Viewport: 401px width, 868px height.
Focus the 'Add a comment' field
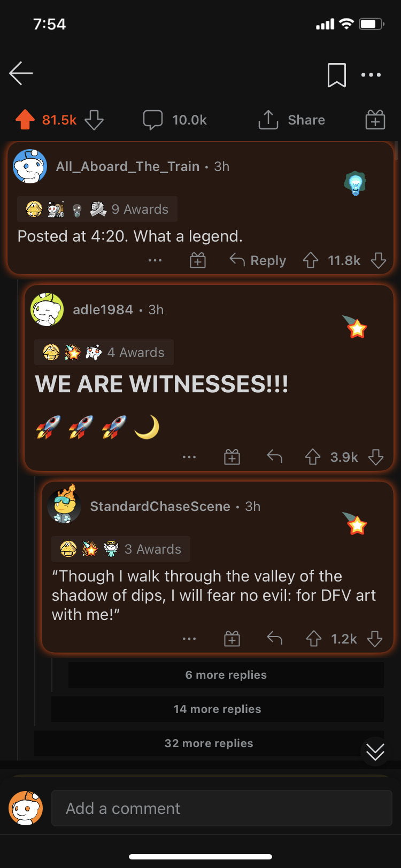pos(221,808)
